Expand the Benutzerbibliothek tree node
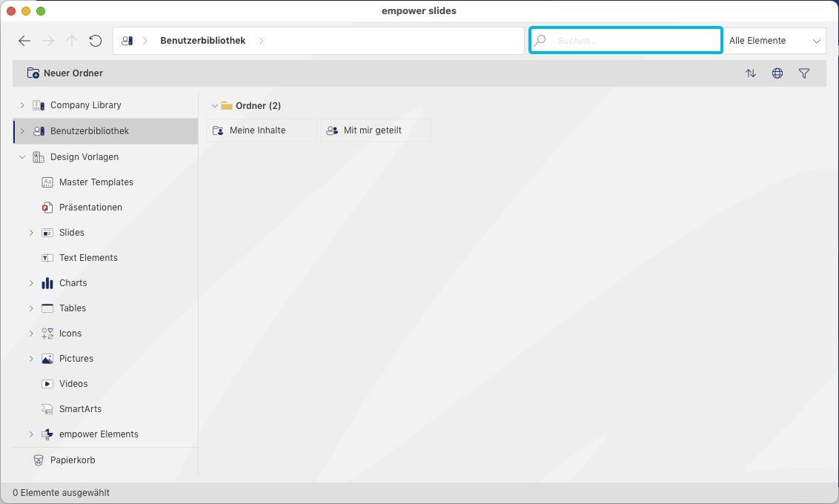This screenshot has width=839, height=504. click(22, 131)
